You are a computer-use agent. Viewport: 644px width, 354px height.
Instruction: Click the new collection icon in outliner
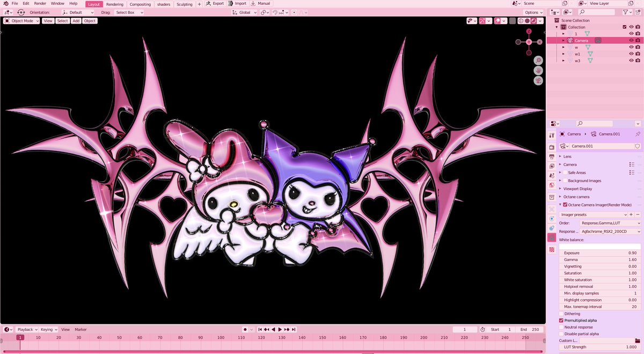point(638,12)
